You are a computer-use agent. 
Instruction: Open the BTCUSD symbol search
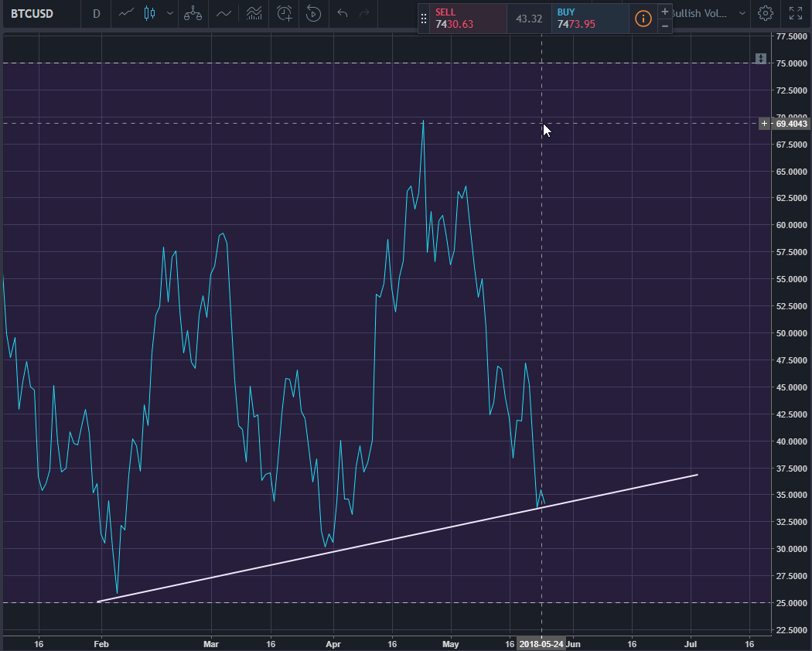click(32, 13)
